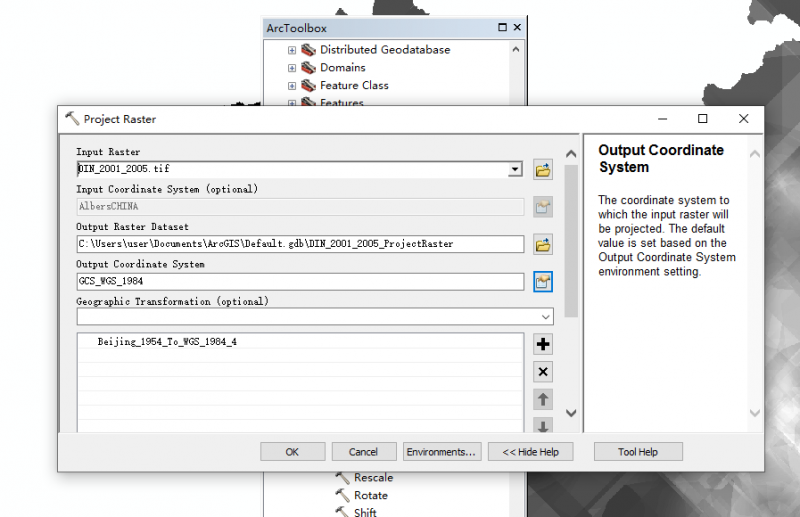Browse for the input raster file

pos(543,170)
